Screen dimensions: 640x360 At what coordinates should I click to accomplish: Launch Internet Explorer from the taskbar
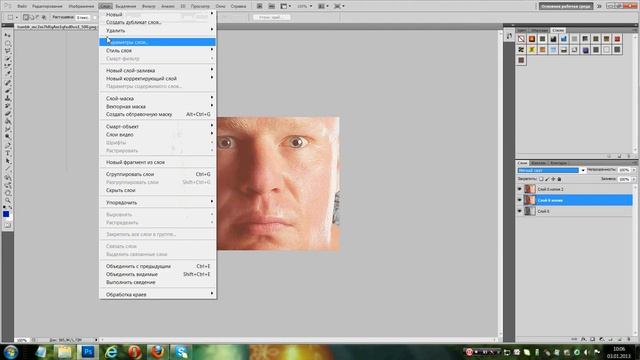pos(111,352)
